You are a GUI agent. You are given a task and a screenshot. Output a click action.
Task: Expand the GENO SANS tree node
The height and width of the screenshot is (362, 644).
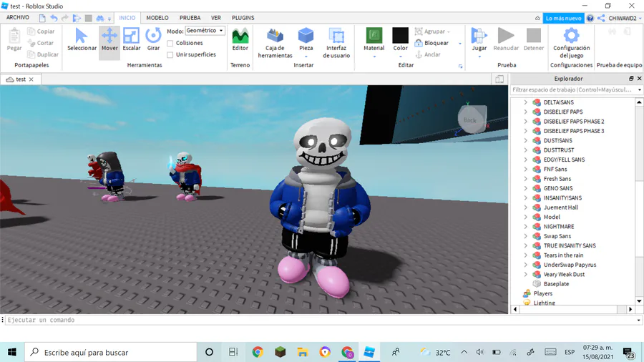(525, 188)
